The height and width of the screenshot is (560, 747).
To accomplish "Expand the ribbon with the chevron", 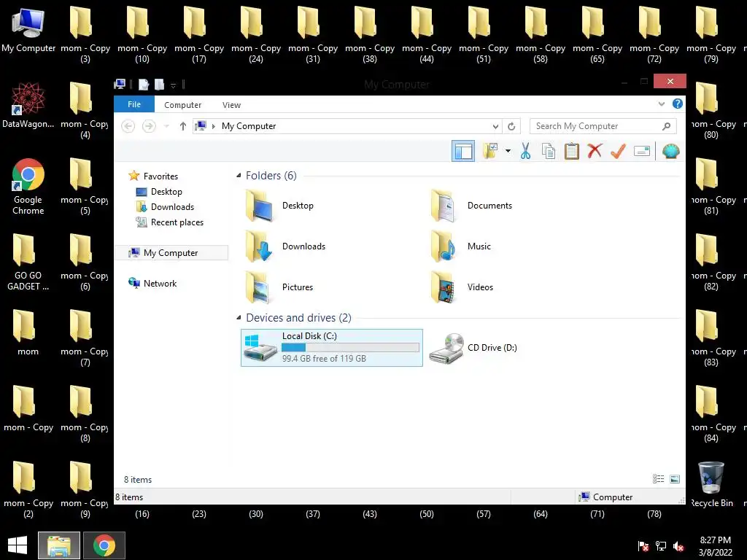I will (661, 104).
